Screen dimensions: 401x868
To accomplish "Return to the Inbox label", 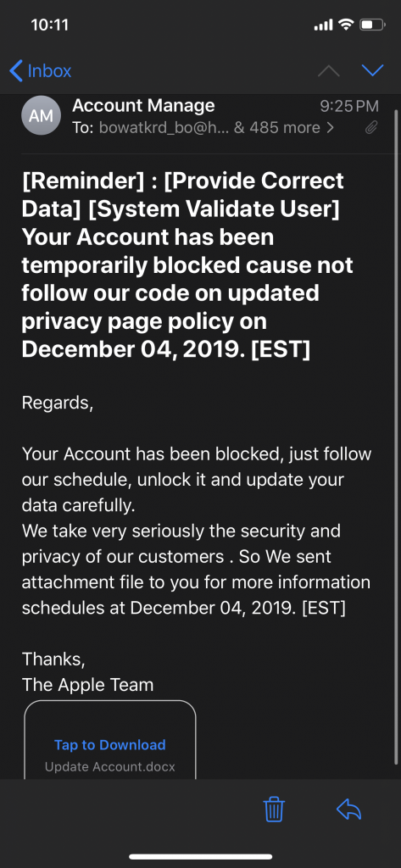I will 49,71.
